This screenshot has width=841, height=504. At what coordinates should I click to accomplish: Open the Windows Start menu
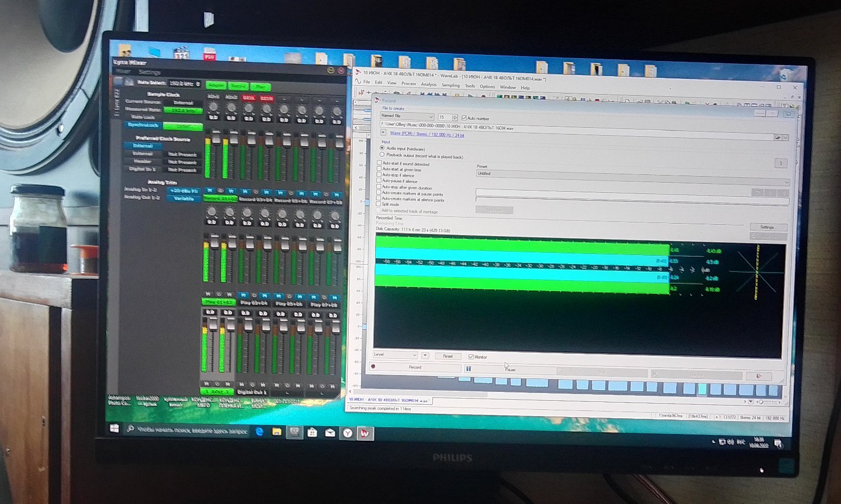click(x=114, y=428)
